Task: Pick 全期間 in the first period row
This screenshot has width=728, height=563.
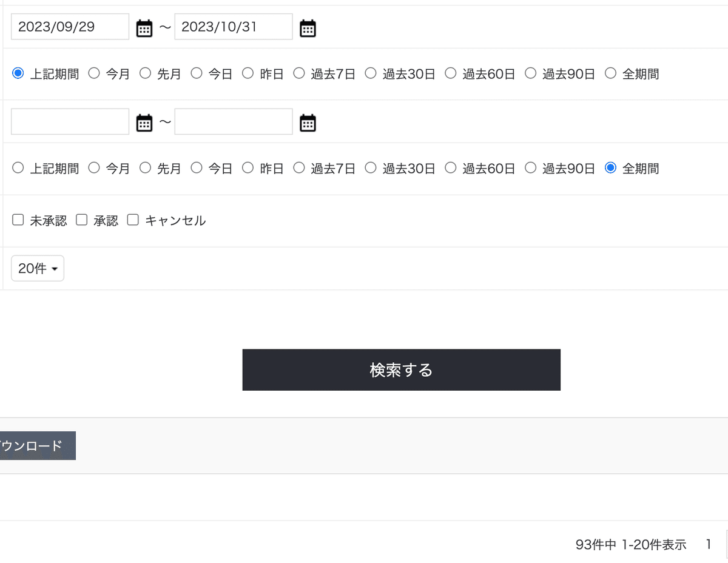Action: 610,73
